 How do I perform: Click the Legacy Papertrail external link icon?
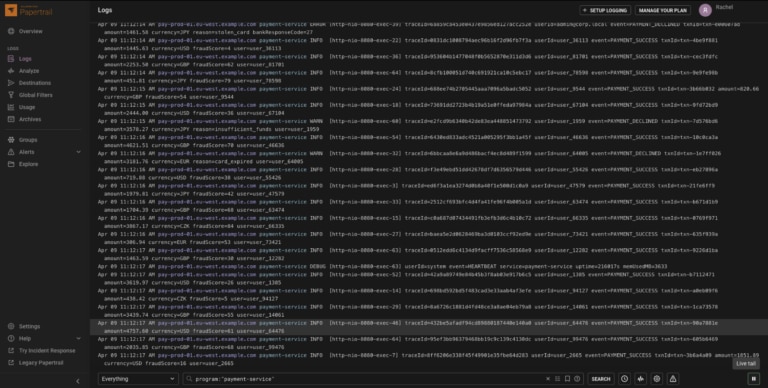tap(11, 363)
